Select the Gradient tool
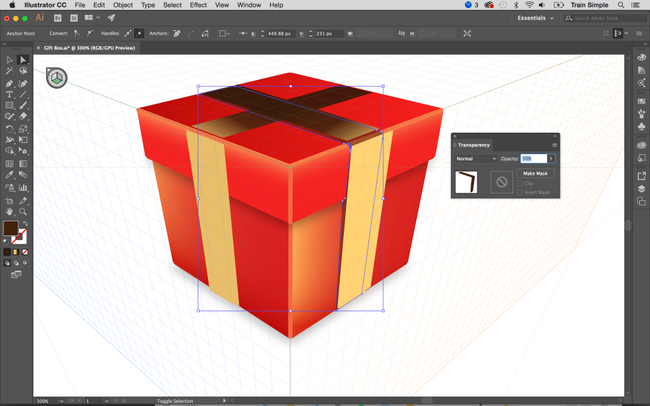This screenshot has width=650, height=406. (x=23, y=163)
